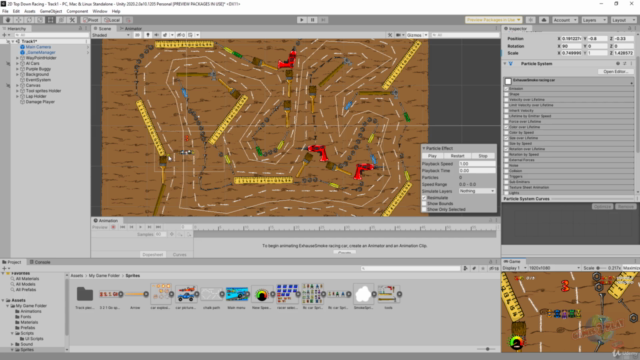Click the Search by Type icon in Project
This screenshot has height=360, width=640.
click(x=465, y=269)
